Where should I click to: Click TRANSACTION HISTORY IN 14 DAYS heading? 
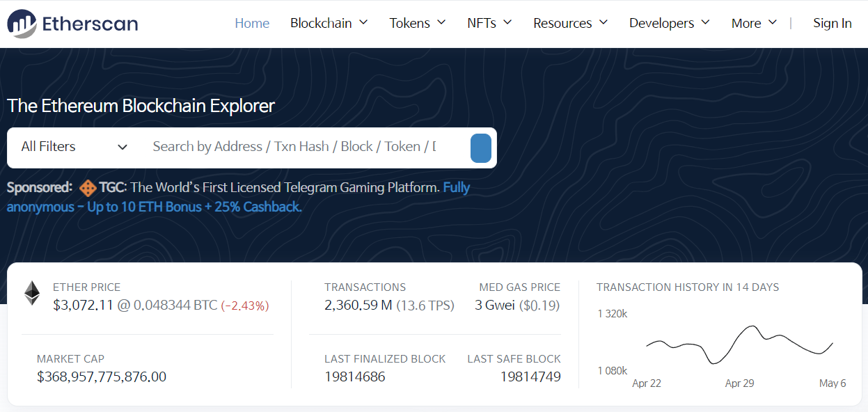tap(688, 287)
